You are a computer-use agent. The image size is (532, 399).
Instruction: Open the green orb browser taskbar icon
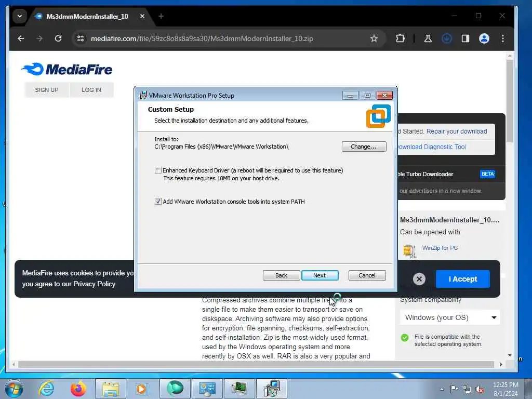(175, 389)
